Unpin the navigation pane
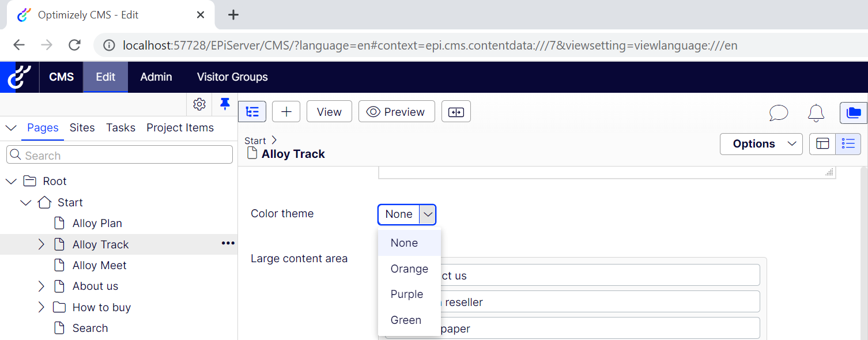The image size is (868, 340). coord(225,104)
